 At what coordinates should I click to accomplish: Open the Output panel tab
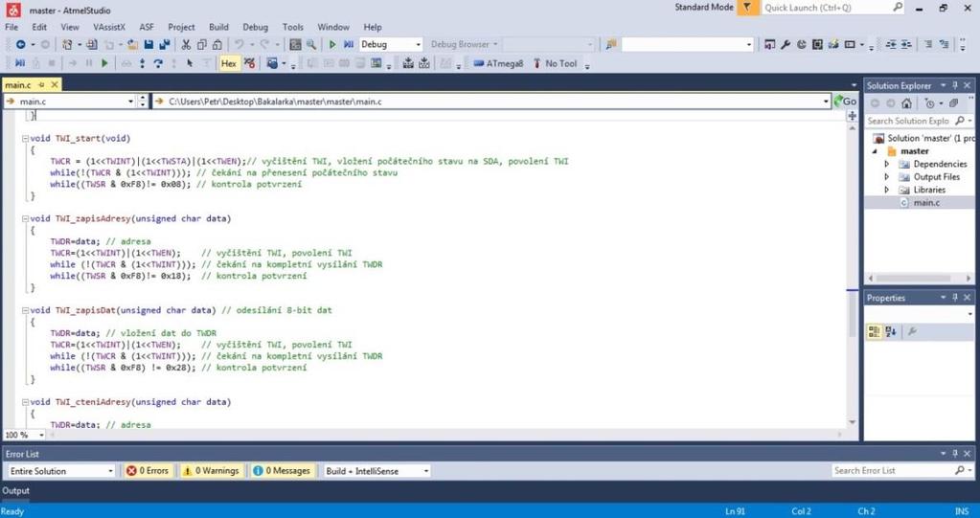click(x=15, y=490)
